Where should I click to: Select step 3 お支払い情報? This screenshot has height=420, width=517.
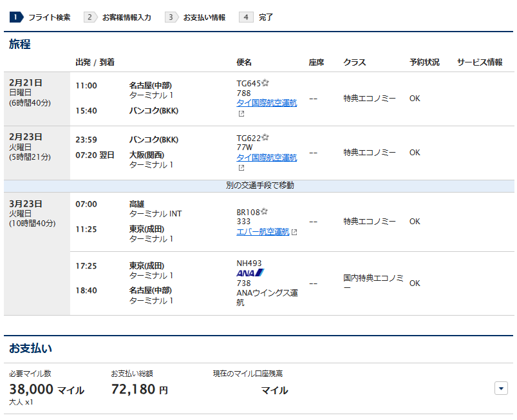[x=195, y=17]
